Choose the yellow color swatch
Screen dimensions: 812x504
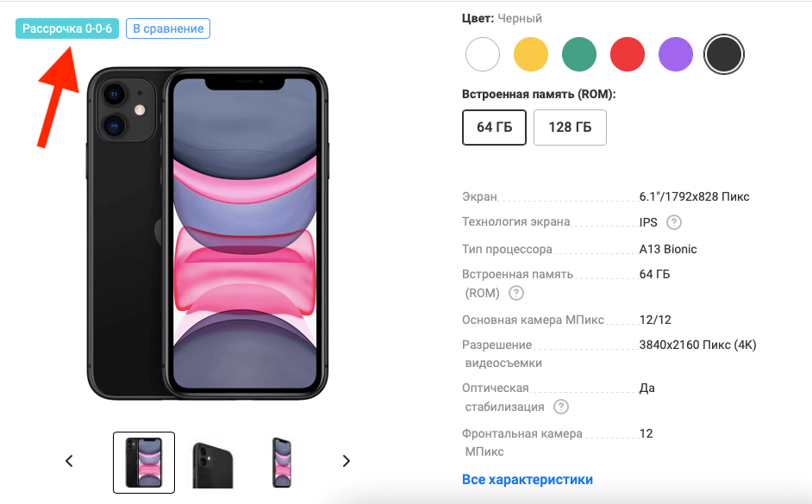click(531, 54)
